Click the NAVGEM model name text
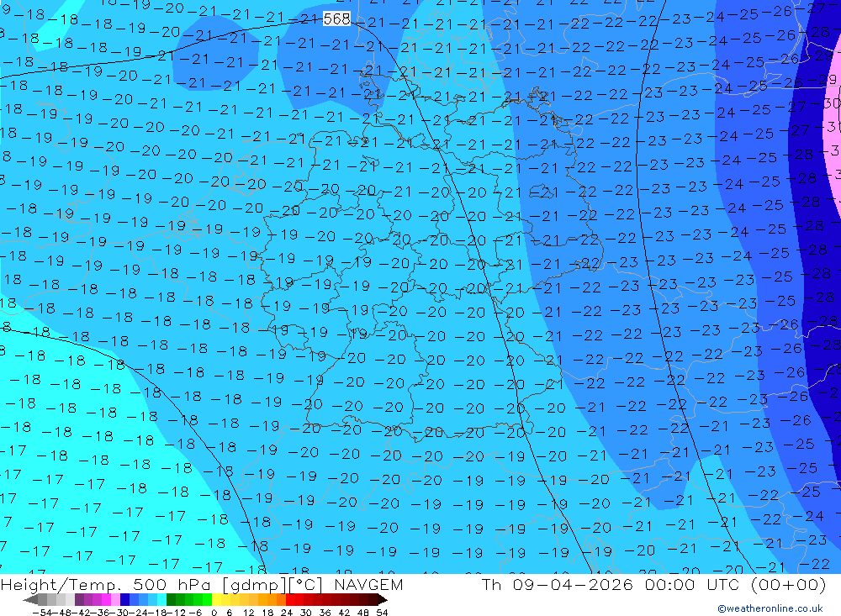The image size is (841, 616). (368, 584)
